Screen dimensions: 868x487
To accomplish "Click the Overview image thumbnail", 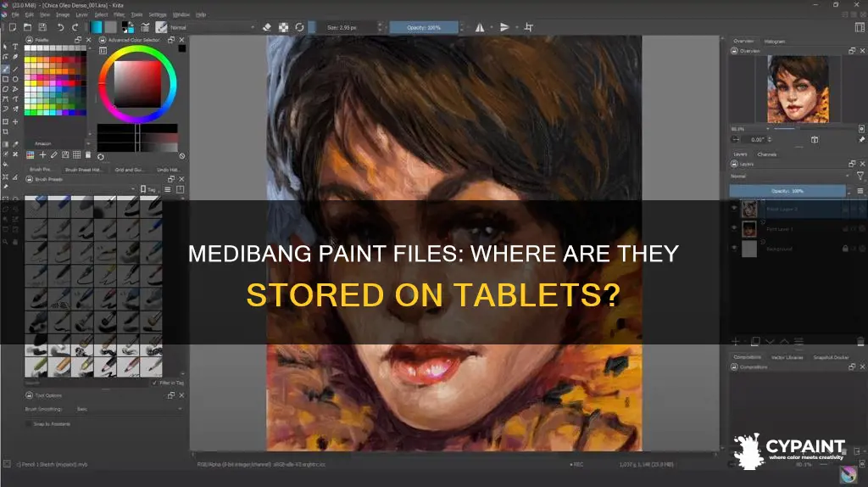I will (x=798, y=89).
